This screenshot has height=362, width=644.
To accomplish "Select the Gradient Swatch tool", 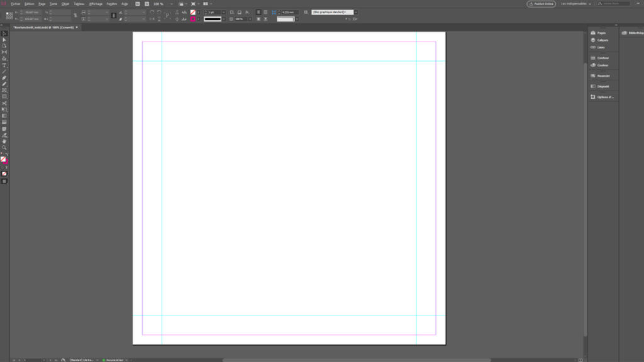I will pos(4,116).
